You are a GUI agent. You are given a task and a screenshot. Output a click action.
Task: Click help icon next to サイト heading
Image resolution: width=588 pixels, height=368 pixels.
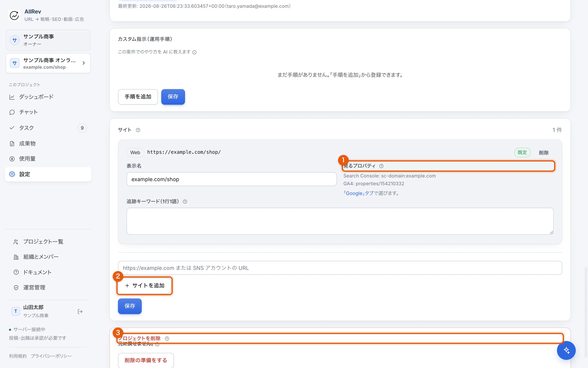pos(138,130)
